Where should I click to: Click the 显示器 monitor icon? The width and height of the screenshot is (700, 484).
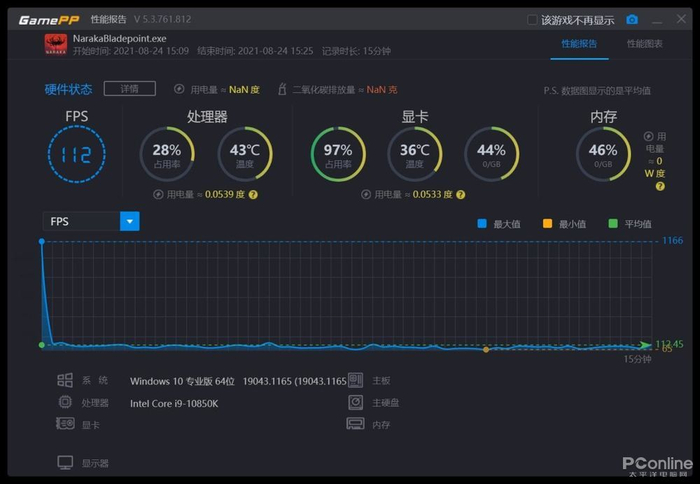[65, 463]
